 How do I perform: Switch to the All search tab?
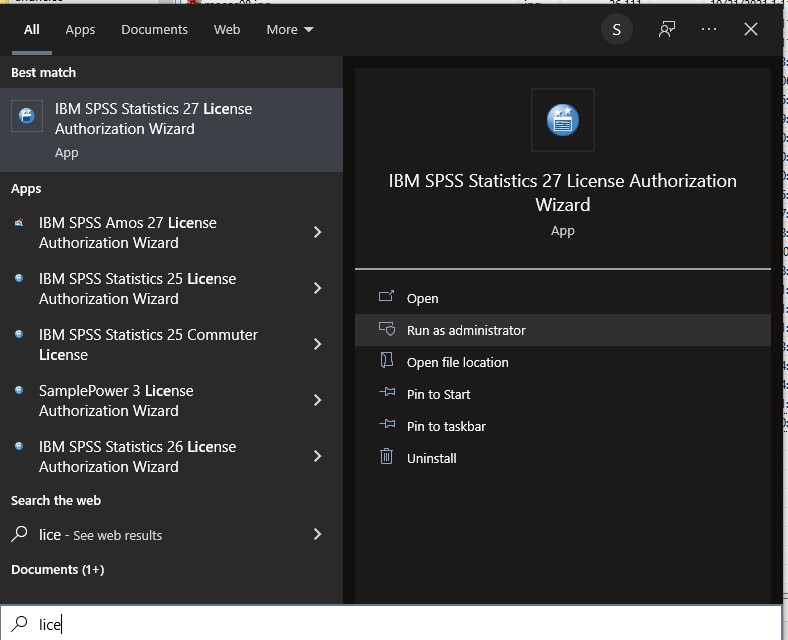32,30
